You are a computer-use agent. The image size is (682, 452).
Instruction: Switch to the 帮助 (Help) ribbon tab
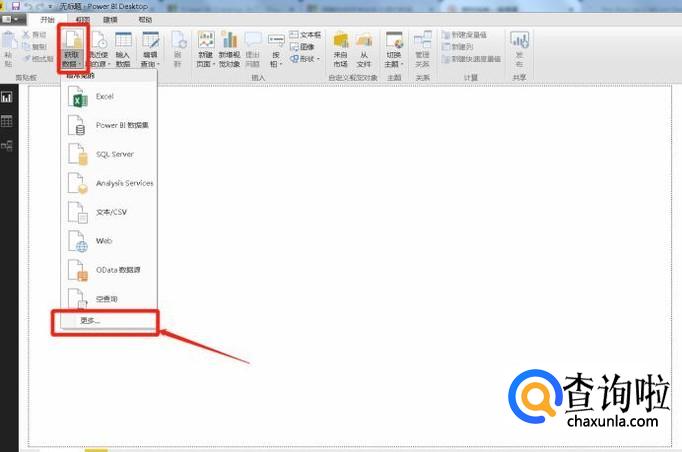click(x=145, y=20)
